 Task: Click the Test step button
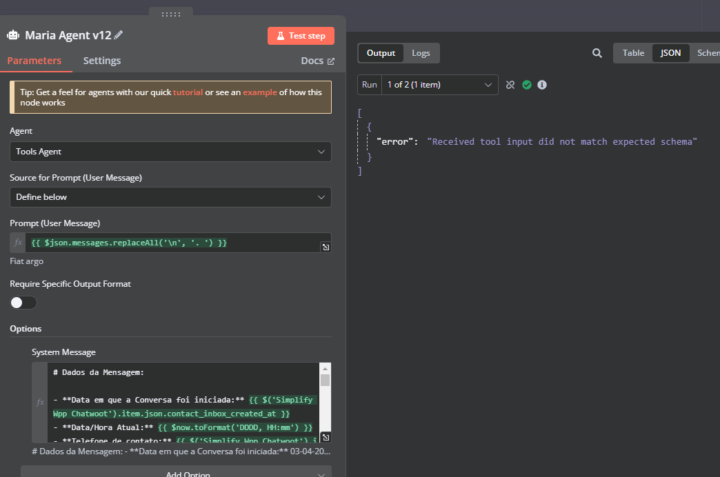pyautogui.click(x=301, y=36)
